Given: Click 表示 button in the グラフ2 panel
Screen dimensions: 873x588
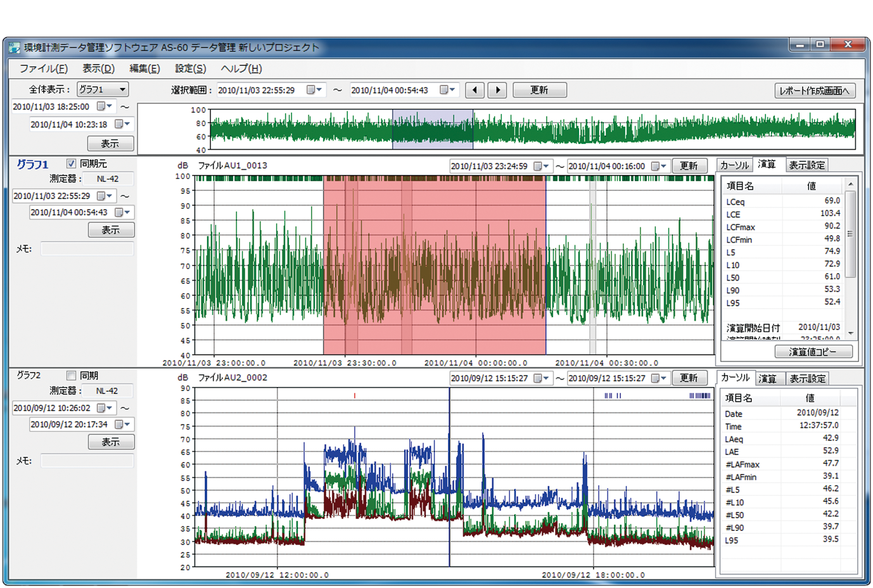Looking at the screenshot, I should 111,442.
